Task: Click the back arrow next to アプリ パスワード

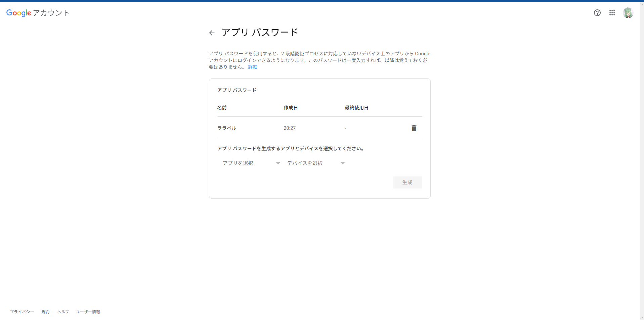Action: pos(212,33)
